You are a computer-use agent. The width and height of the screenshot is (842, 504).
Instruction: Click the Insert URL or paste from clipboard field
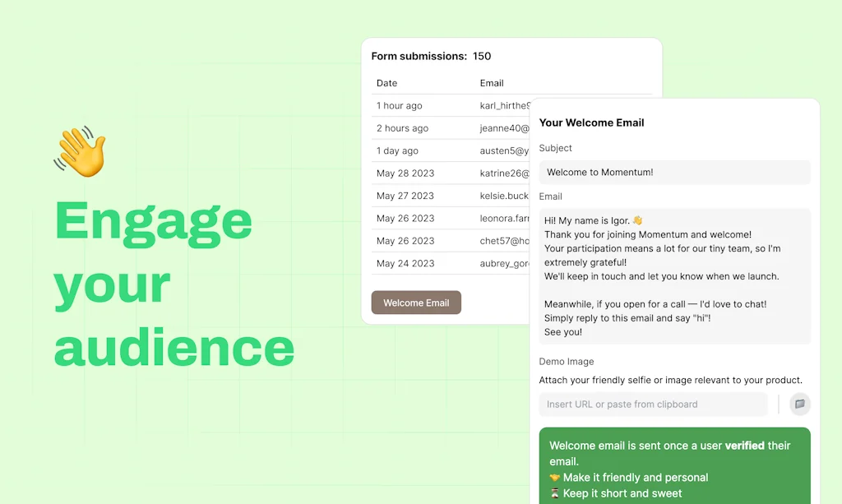tap(653, 405)
